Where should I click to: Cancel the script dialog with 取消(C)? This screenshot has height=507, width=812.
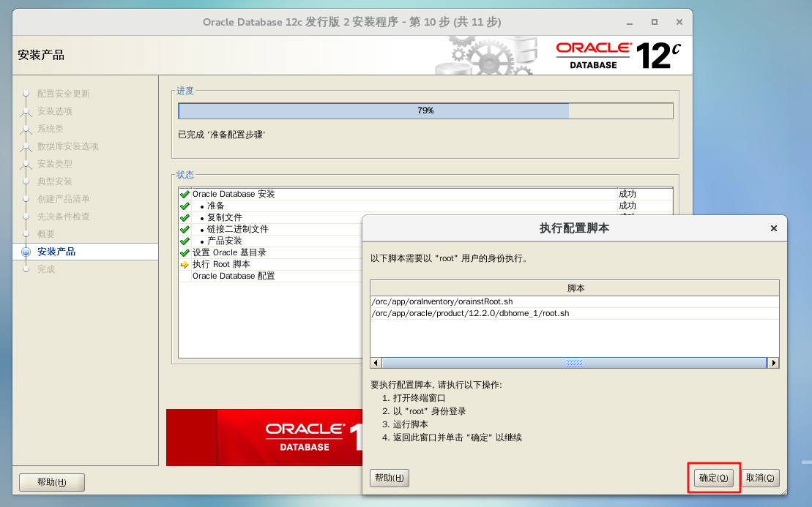point(760,478)
